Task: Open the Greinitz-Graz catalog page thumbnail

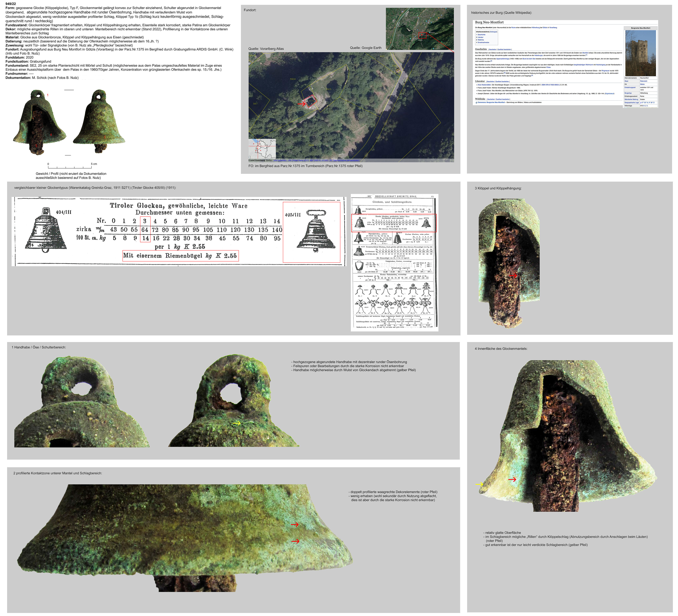Action: point(394,262)
